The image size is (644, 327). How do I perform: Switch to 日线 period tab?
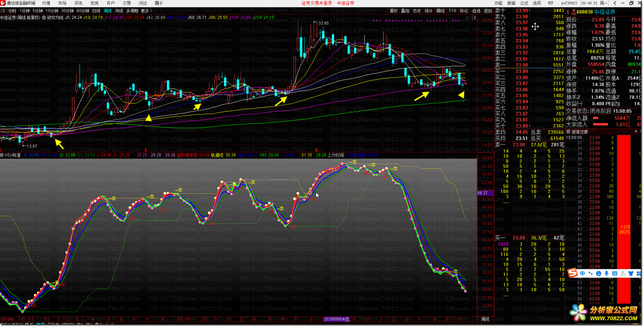coord(96,11)
